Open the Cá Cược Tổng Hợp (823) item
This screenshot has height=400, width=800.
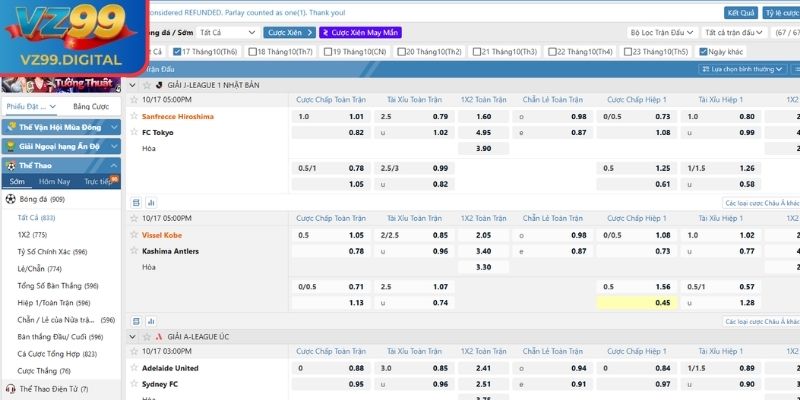pos(57,354)
